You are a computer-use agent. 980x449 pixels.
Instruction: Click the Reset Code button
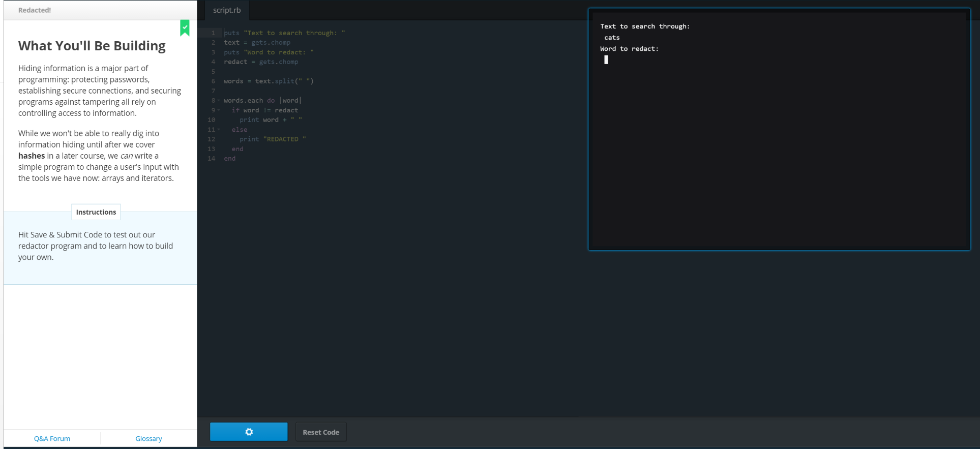(321, 432)
